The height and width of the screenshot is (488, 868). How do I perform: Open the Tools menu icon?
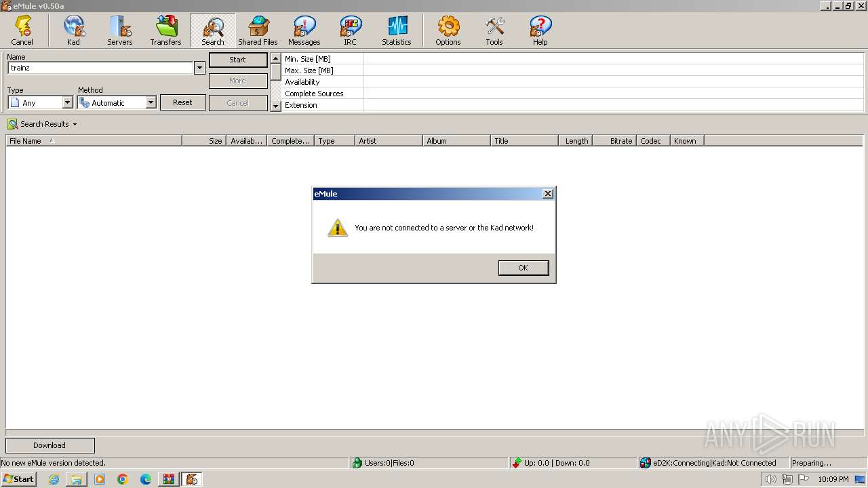[494, 30]
